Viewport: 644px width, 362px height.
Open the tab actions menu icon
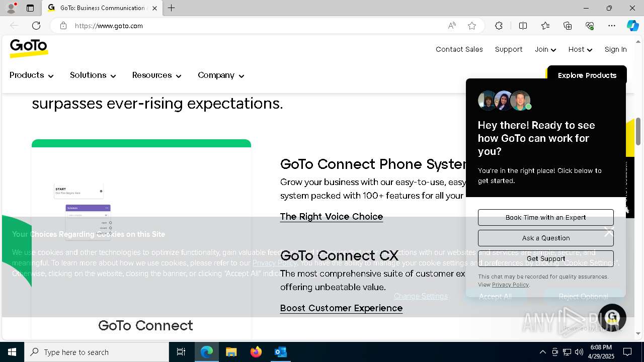pyautogui.click(x=30, y=8)
